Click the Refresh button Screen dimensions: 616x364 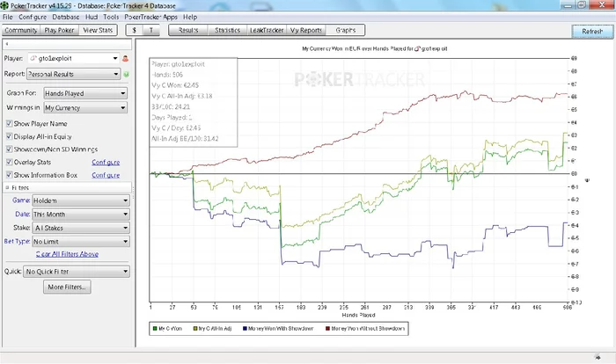[x=592, y=32]
